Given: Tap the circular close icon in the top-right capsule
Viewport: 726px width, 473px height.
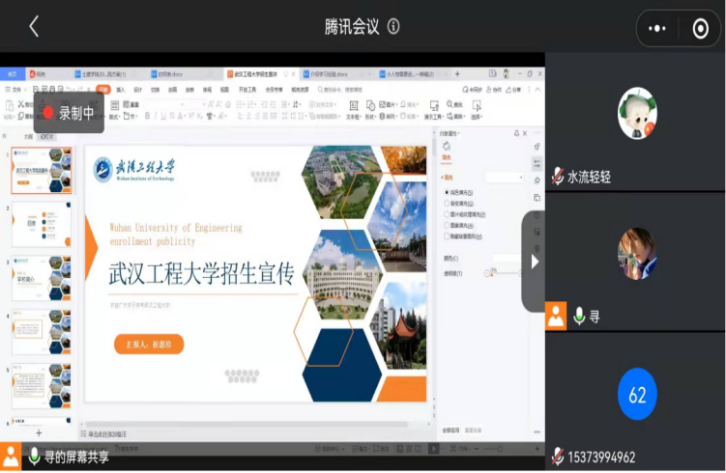Looking at the screenshot, I should (x=700, y=28).
